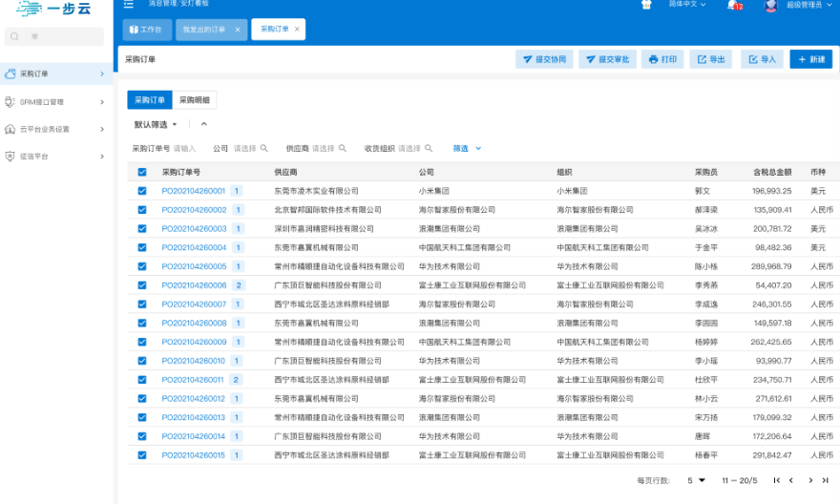Uncheck the row PO202104260008 checkbox
Image resolution: width=840 pixels, height=504 pixels.
pyautogui.click(x=142, y=323)
